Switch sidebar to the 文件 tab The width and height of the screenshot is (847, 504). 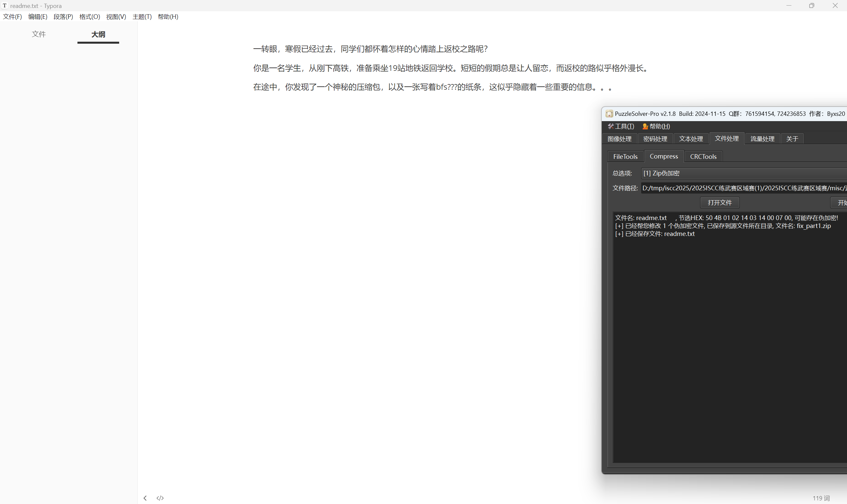pyautogui.click(x=39, y=34)
